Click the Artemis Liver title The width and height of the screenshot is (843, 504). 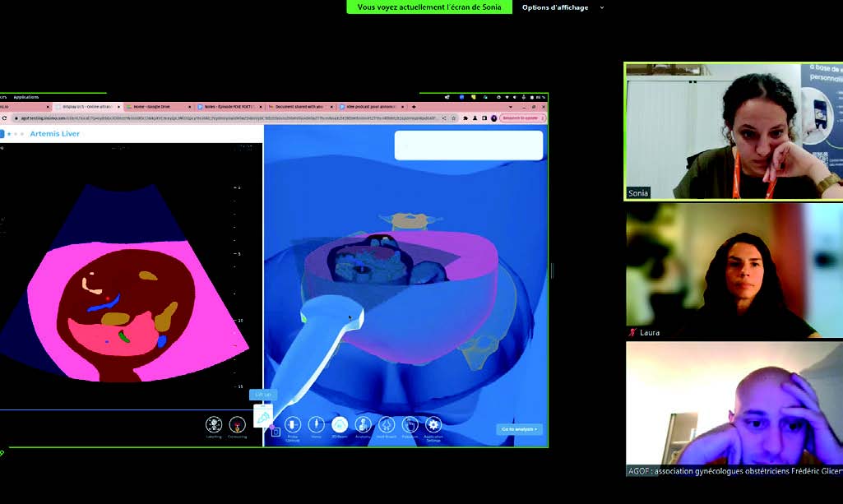click(54, 133)
